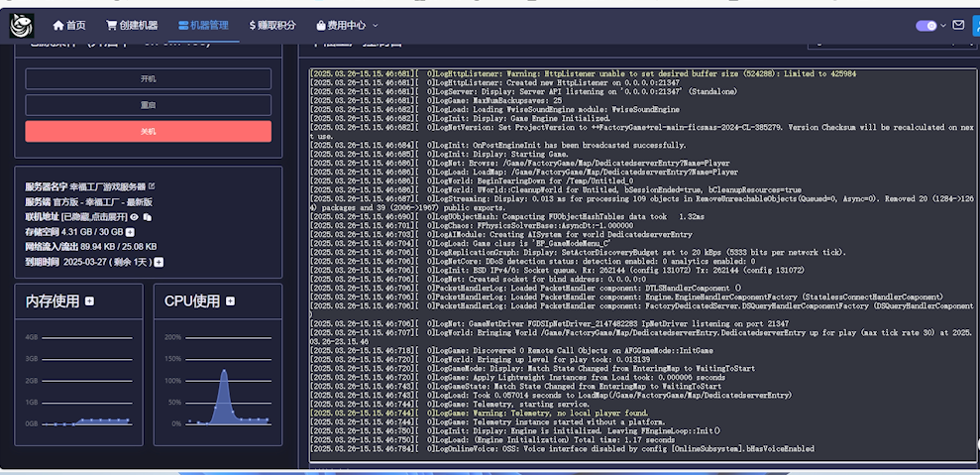This screenshot has height=475, width=980.
Task: Extend expiry with plus beside 剩余 1天
Action: 159,262
